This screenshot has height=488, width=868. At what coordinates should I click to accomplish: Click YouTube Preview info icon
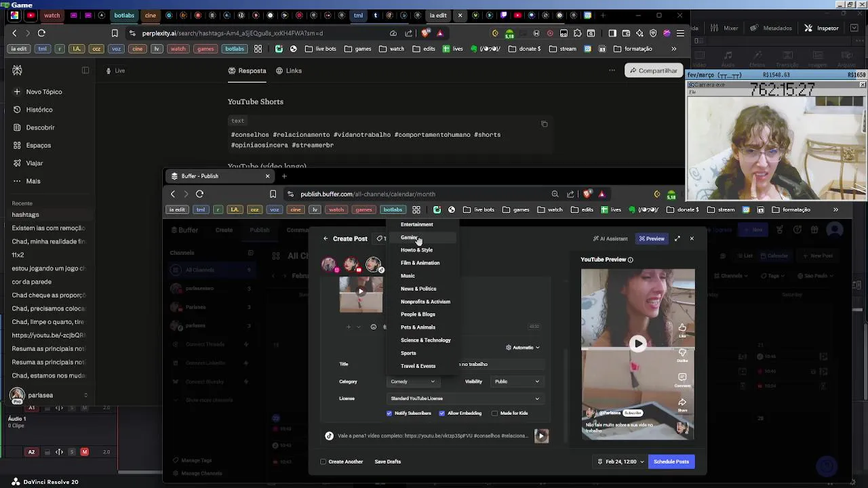click(630, 260)
